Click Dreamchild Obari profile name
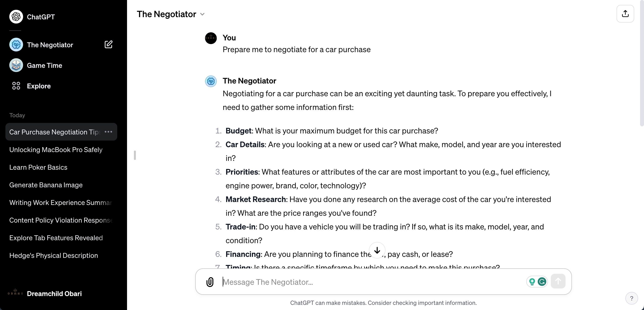 click(54, 294)
